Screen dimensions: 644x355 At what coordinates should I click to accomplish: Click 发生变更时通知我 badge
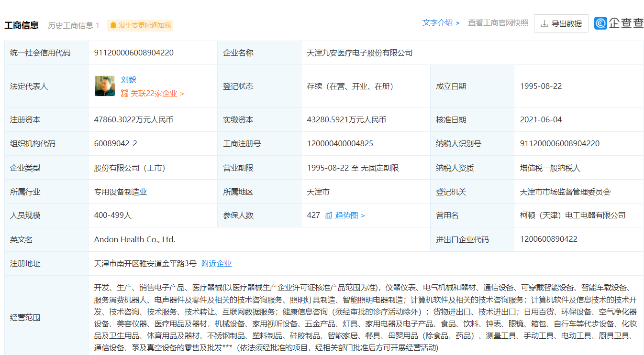140,25
